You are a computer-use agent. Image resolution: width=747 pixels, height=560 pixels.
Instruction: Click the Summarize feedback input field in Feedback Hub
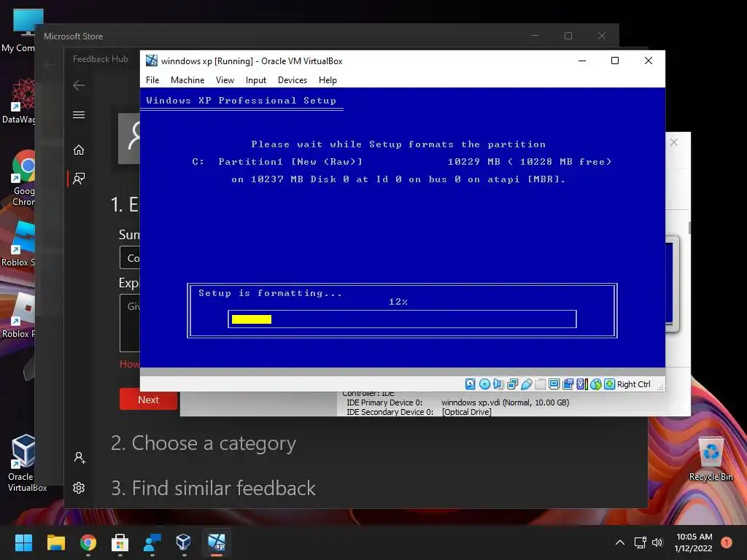click(130, 257)
